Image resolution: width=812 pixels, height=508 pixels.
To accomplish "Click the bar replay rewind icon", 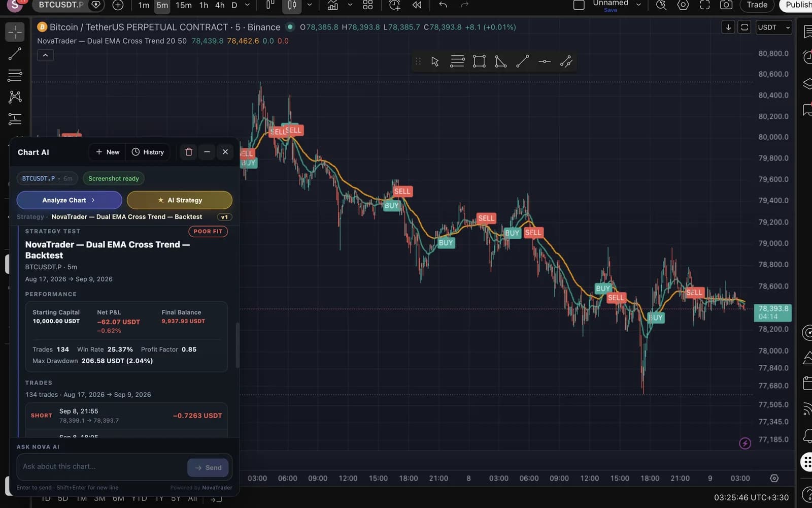I will (x=417, y=5).
